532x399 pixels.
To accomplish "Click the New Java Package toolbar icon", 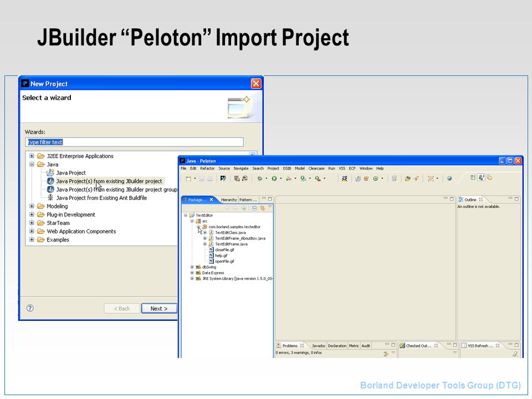I will 366,178.
